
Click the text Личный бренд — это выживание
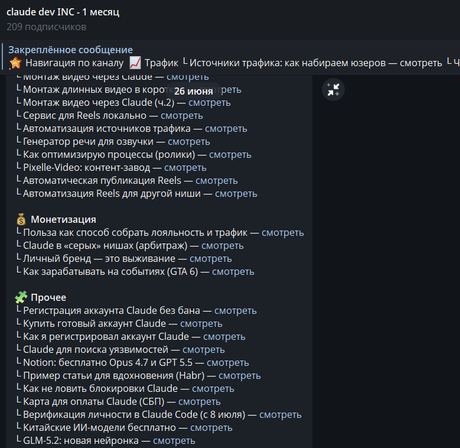point(99,258)
